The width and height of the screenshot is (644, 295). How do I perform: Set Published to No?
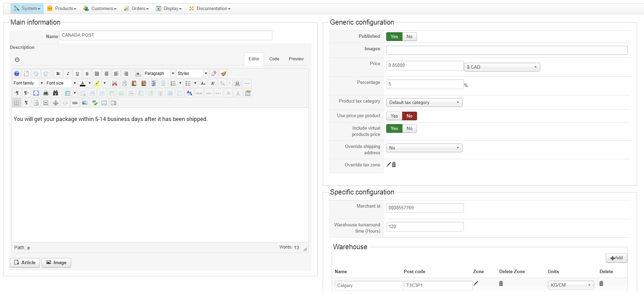tap(409, 37)
